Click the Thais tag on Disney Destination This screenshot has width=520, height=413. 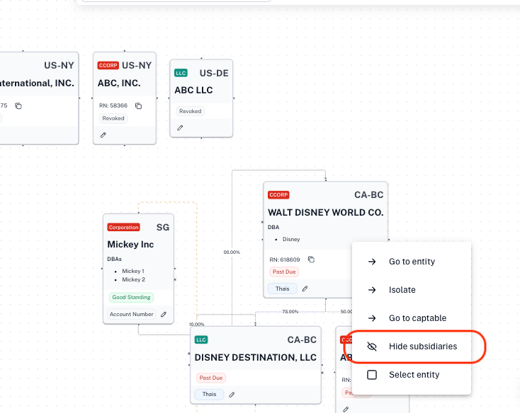[x=209, y=394]
